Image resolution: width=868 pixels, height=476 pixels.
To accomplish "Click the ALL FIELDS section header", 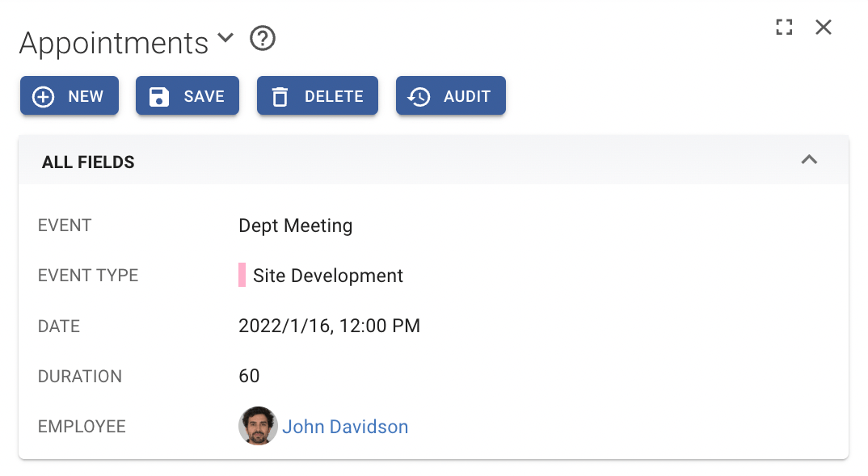I will (88, 162).
